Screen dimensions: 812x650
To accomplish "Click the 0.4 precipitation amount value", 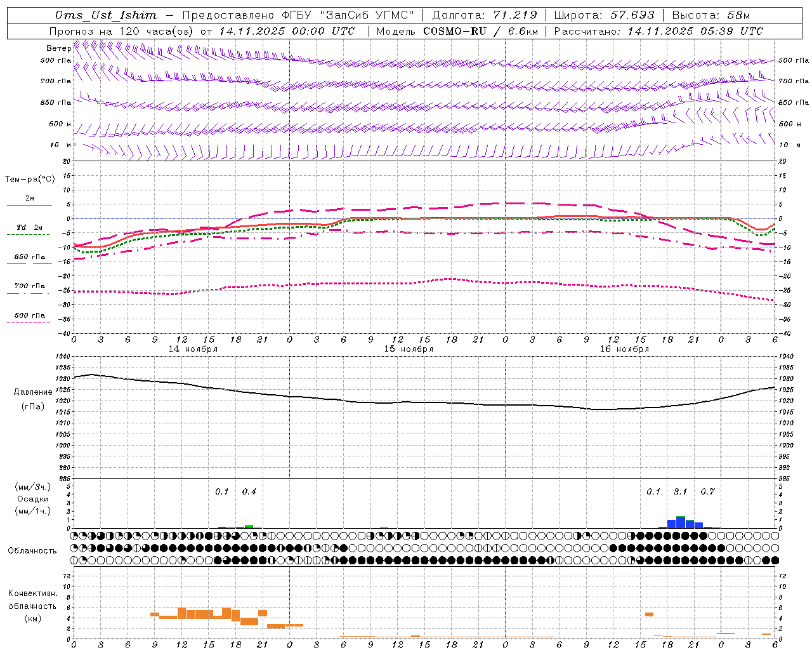I will [249, 491].
